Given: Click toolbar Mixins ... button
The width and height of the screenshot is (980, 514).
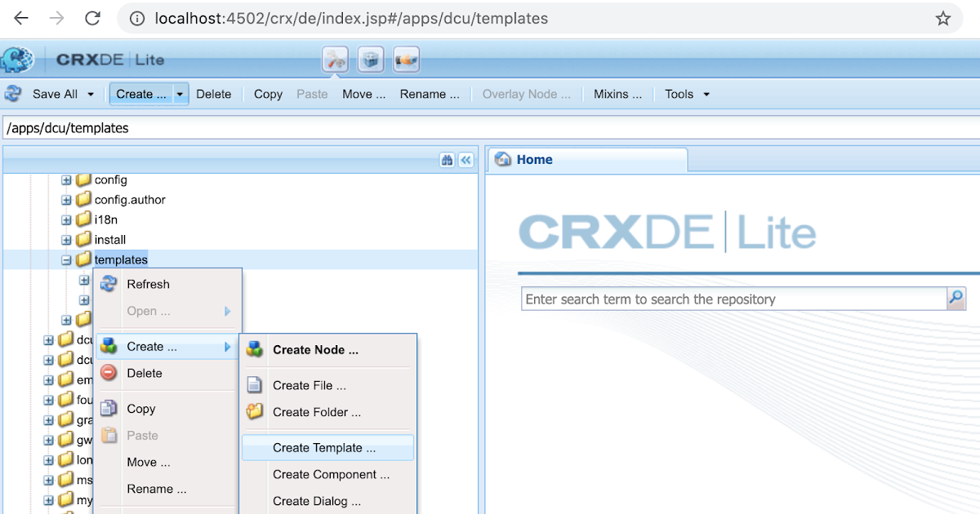Looking at the screenshot, I should [617, 94].
